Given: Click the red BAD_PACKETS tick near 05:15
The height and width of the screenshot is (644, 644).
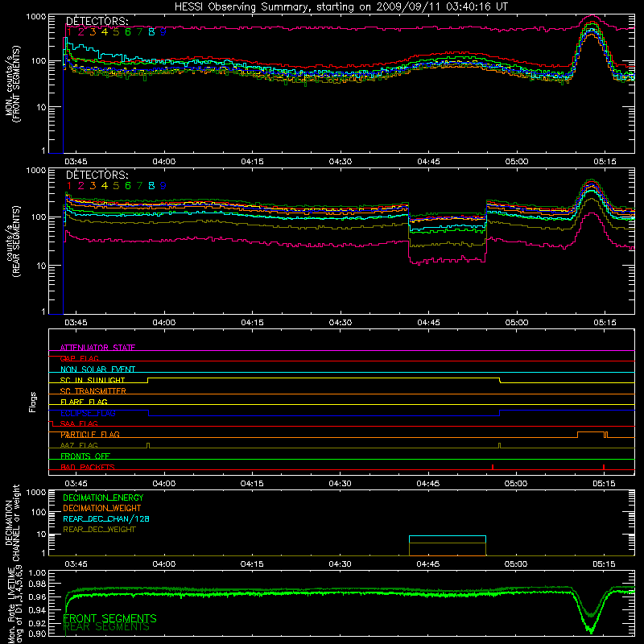Looking at the screenshot, I should [603, 467].
